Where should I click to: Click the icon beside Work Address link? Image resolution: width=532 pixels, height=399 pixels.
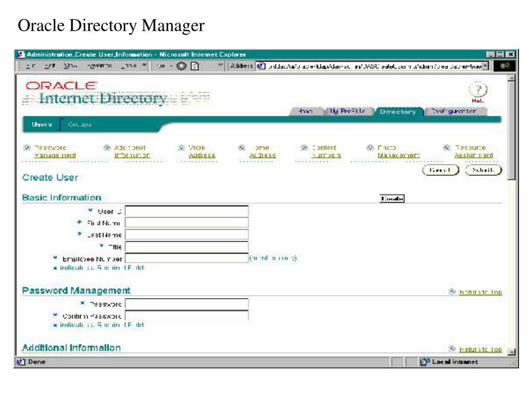click(x=181, y=148)
